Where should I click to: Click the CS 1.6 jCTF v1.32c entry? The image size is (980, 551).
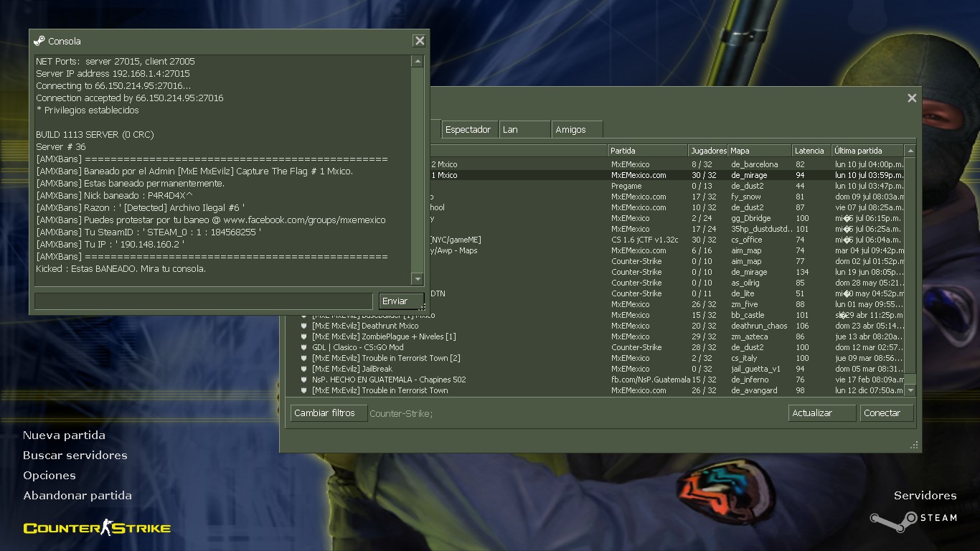pos(644,240)
